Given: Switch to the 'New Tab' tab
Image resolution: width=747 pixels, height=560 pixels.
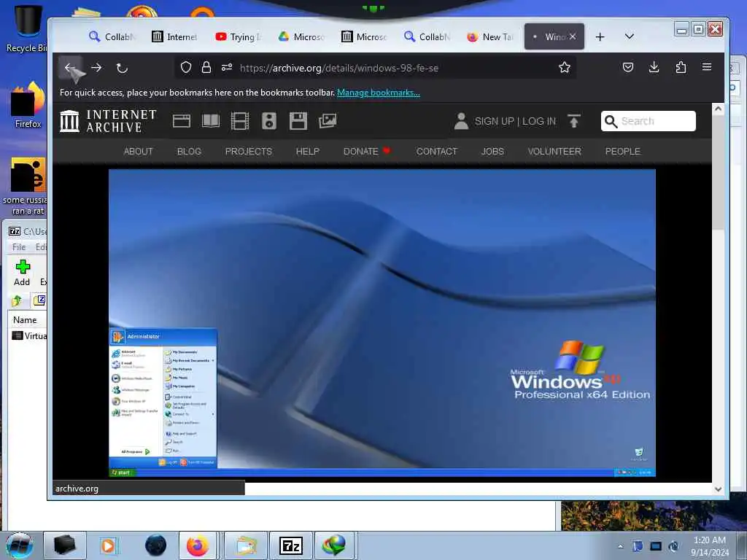Looking at the screenshot, I should pos(491,36).
